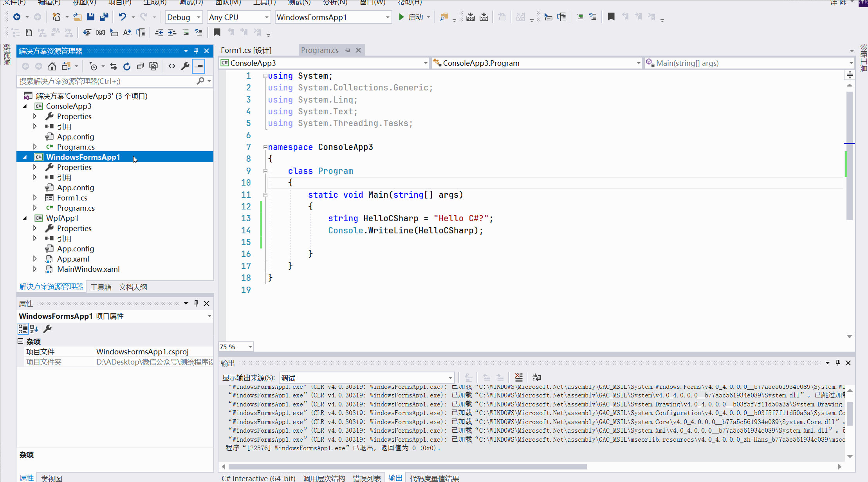Viewport: 868px width, 482px height.
Task: Toggle Show All Files in Solution Explorer
Action: (153, 66)
